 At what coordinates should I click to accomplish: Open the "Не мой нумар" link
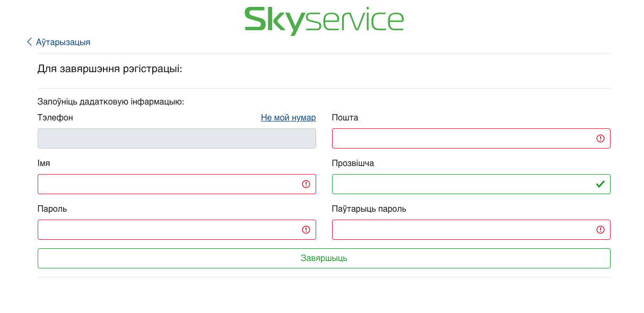coord(288,118)
